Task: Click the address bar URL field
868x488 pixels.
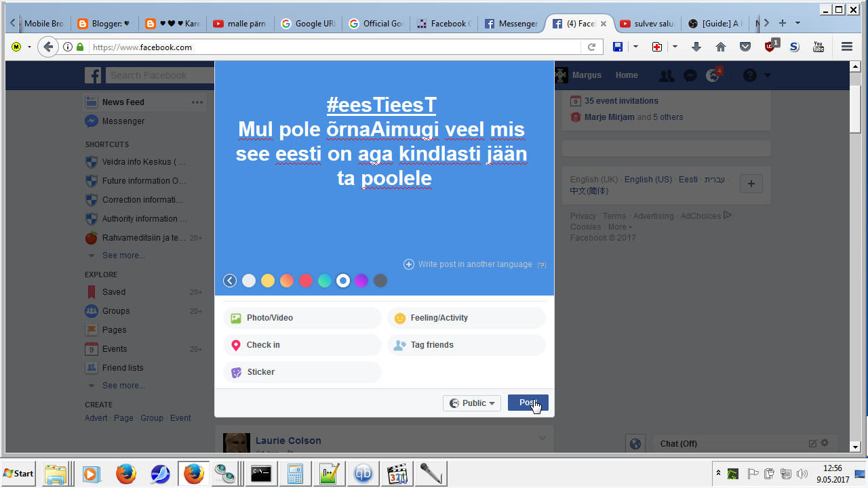Action: tap(334, 47)
